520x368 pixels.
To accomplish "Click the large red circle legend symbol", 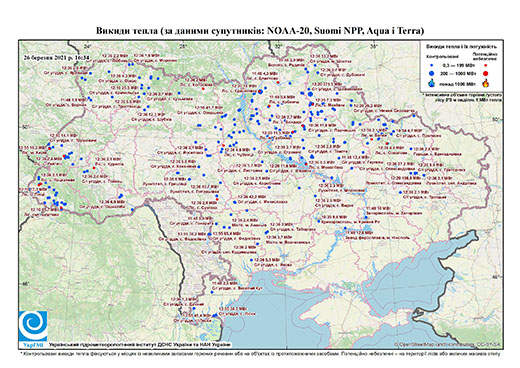I will tap(486, 73).
